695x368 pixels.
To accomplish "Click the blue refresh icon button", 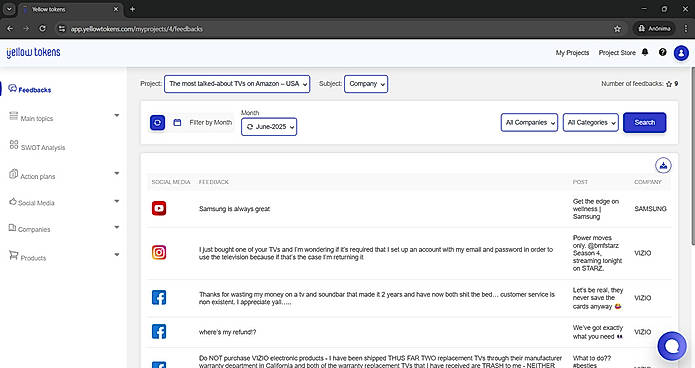I will (x=157, y=123).
